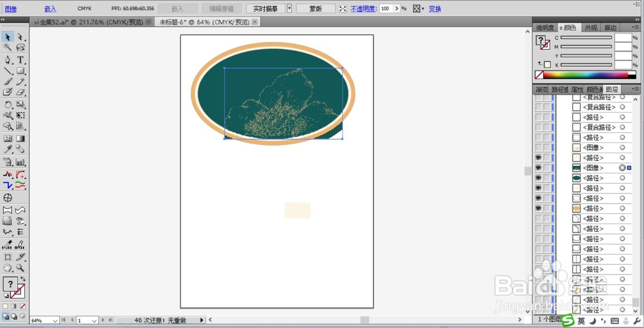Select the Pencil tool
This screenshot has height=328, width=644.
pos(20,81)
